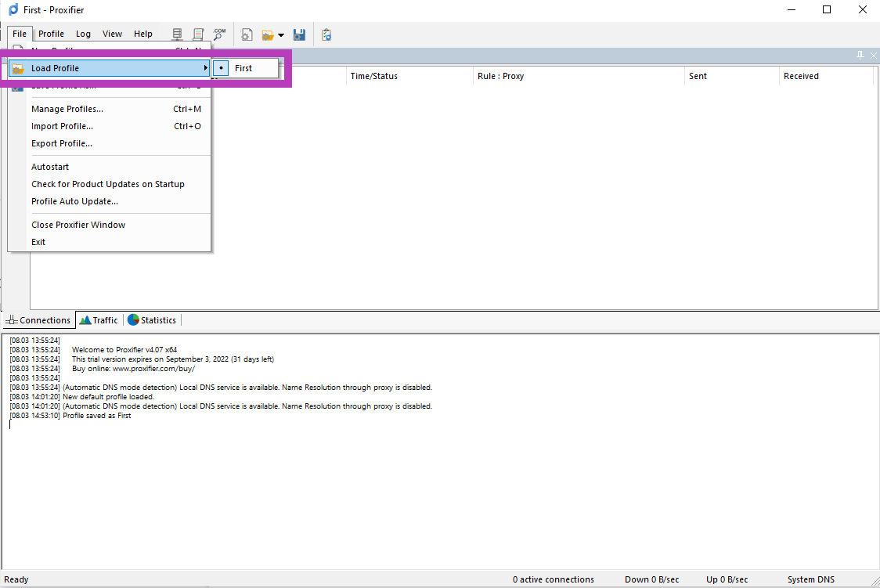Viewport: 880px width, 588px height.
Task: Click the Open Profile folder toolbar icon
Action: point(268,34)
